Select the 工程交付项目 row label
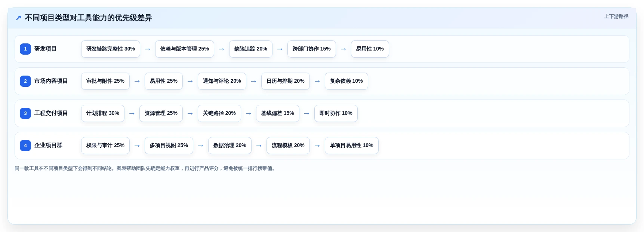This screenshot has height=232, width=644. 51,113
